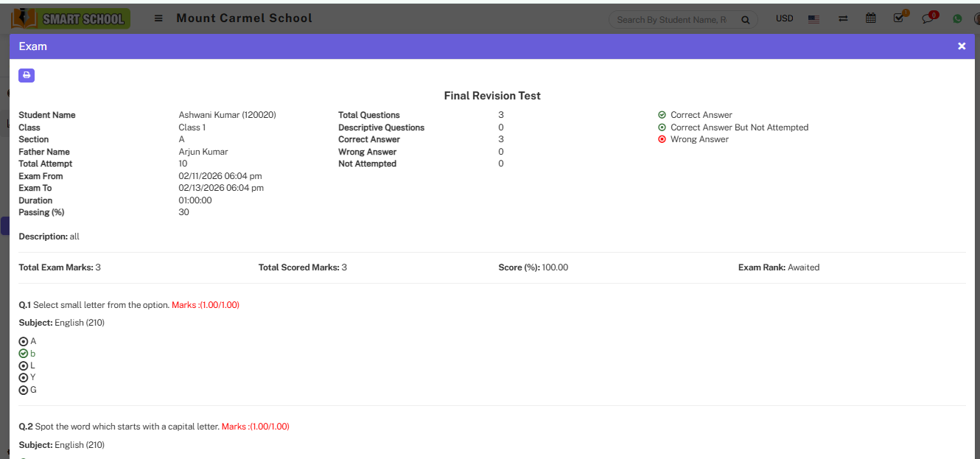
Task: Open the chat messages icon
Action: (928, 18)
